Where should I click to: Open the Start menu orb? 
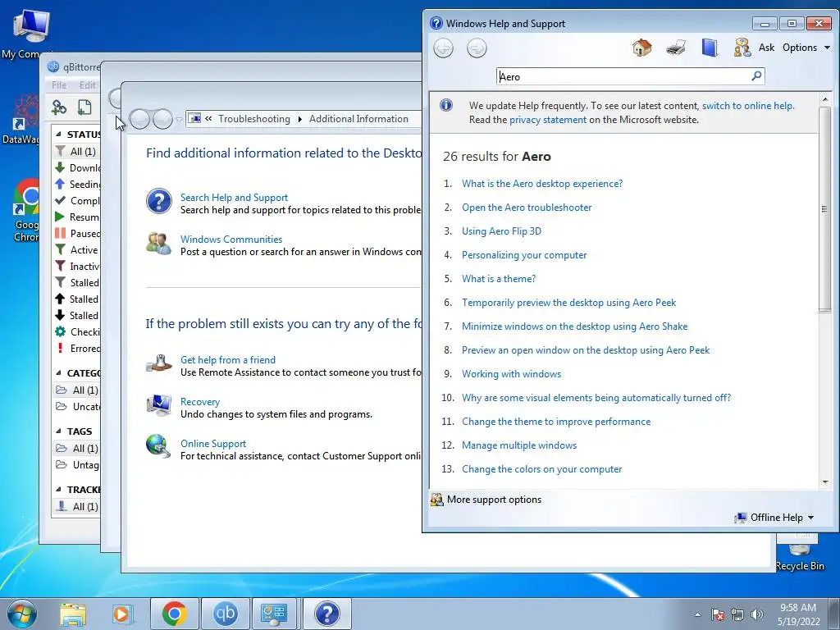[22, 614]
